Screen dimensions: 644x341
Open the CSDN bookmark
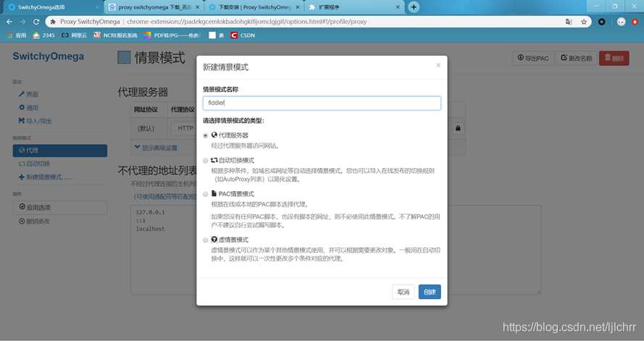click(243, 35)
